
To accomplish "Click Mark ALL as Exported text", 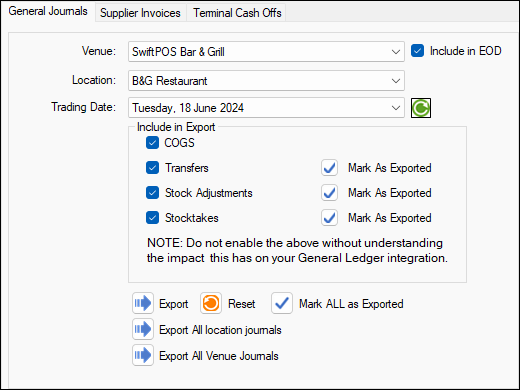I will coord(351,304).
